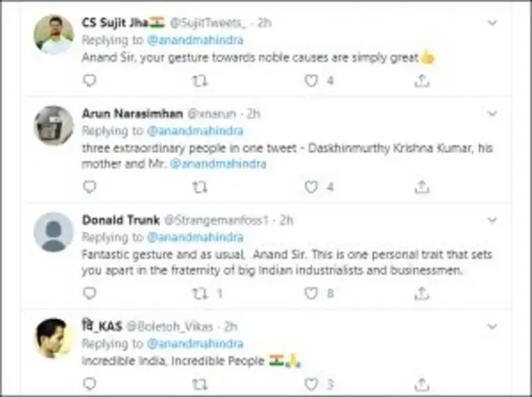Retweet CS Sujit Jha's tweet
Image resolution: width=532 pixels, height=397 pixels.
[x=200, y=80]
